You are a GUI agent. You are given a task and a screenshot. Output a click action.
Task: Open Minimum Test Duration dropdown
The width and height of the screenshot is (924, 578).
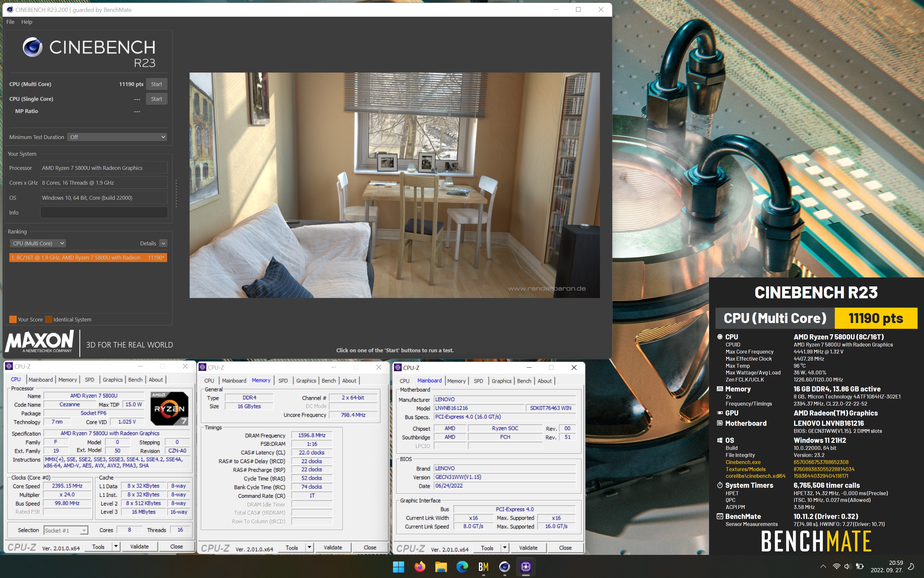click(x=117, y=137)
